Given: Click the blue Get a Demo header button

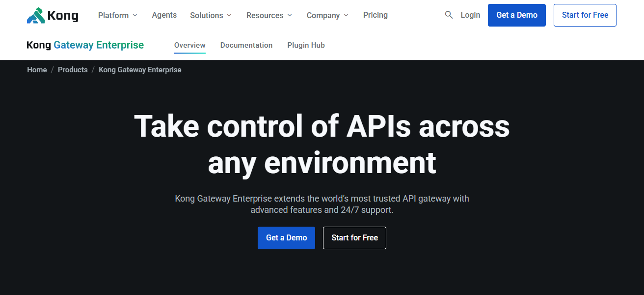Looking at the screenshot, I should pyautogui.click(x=516, y=15).
